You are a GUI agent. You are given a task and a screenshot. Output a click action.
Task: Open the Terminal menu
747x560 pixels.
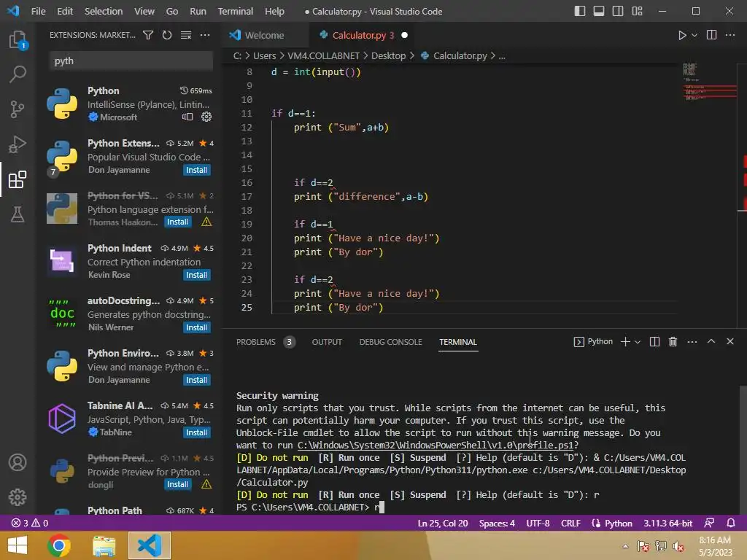[236, 11]
